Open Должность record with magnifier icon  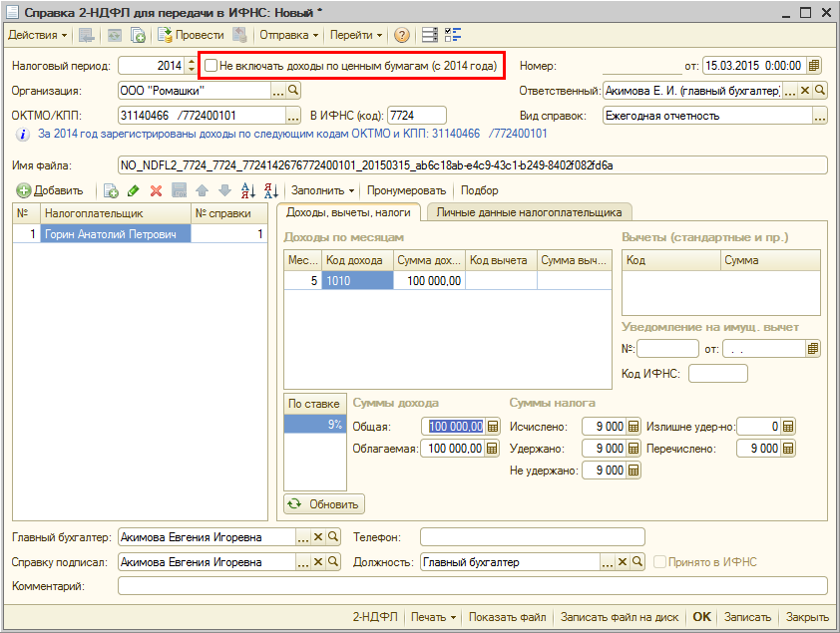636,562
